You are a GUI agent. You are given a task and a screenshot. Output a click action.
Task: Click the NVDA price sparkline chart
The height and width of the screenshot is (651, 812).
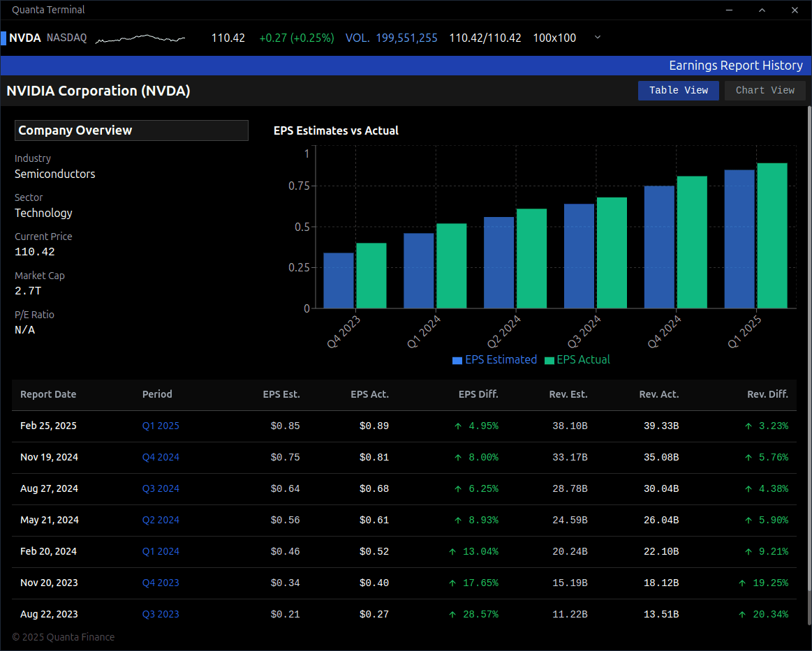[x=140, y=38]
